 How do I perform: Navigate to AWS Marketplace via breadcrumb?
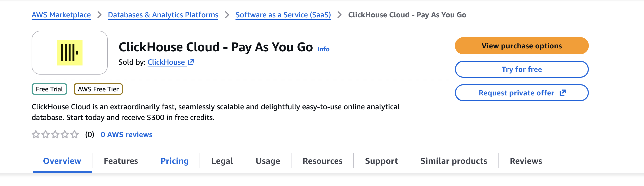[x=61, y=15]
